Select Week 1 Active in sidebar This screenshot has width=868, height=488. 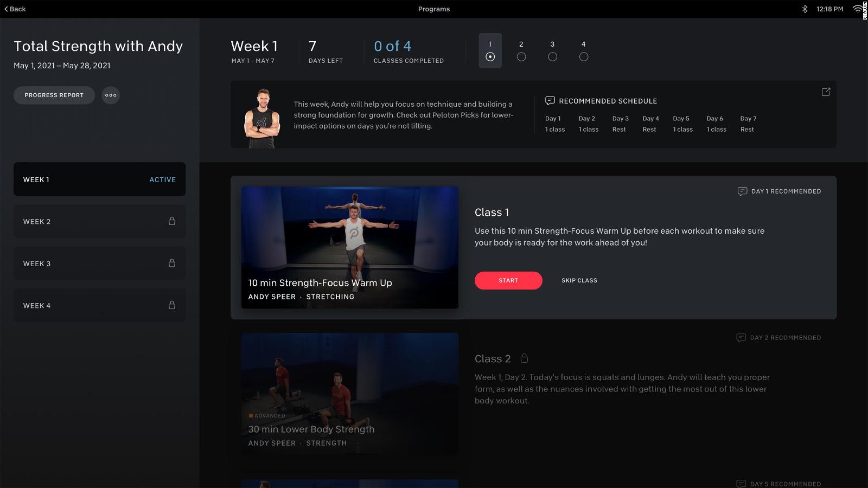(x=99, y=179)
